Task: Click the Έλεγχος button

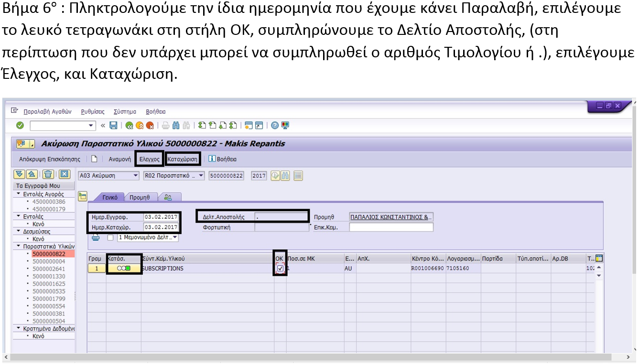Action: click(x=149, y=159)
